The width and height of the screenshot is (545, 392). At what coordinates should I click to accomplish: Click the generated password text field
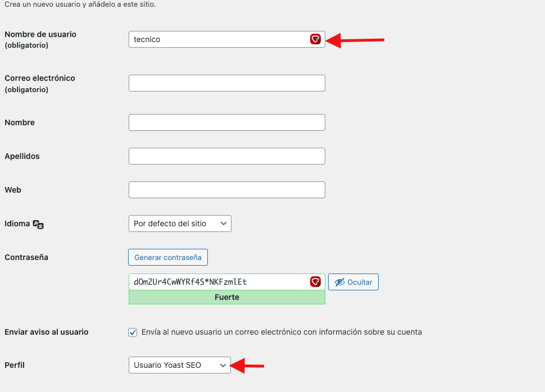click(x=226, y=282)
